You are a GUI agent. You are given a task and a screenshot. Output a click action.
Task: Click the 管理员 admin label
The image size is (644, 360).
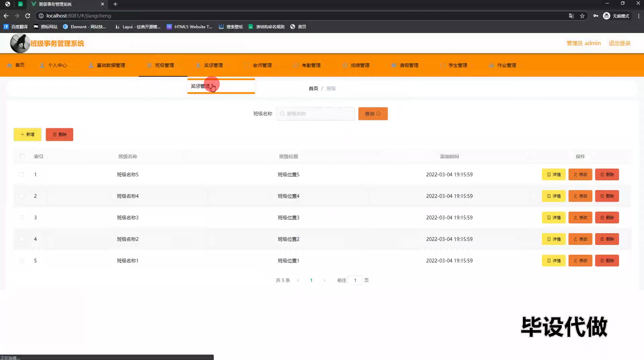(584, 43)
